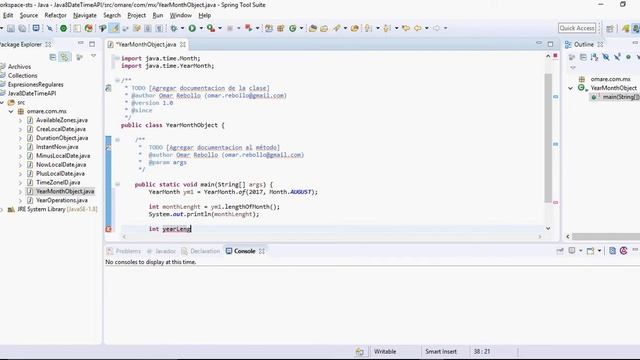
Task: Click the Quick Access search field
Action: click(x=577, y=28)
